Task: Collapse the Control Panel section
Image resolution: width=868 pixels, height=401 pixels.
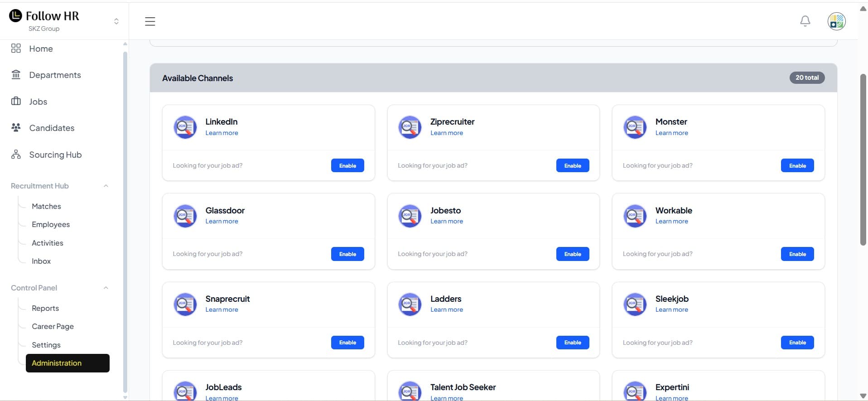Action: coord(106,288)
